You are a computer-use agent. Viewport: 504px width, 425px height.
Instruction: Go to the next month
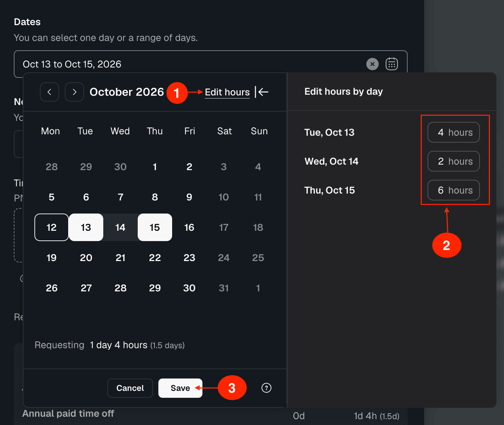point(74,92)
